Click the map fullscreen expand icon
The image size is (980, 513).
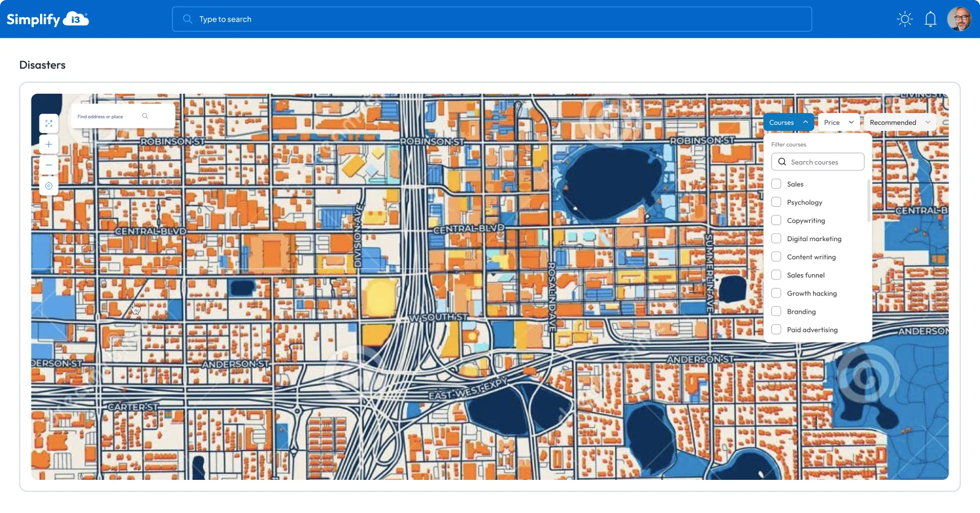49,123
